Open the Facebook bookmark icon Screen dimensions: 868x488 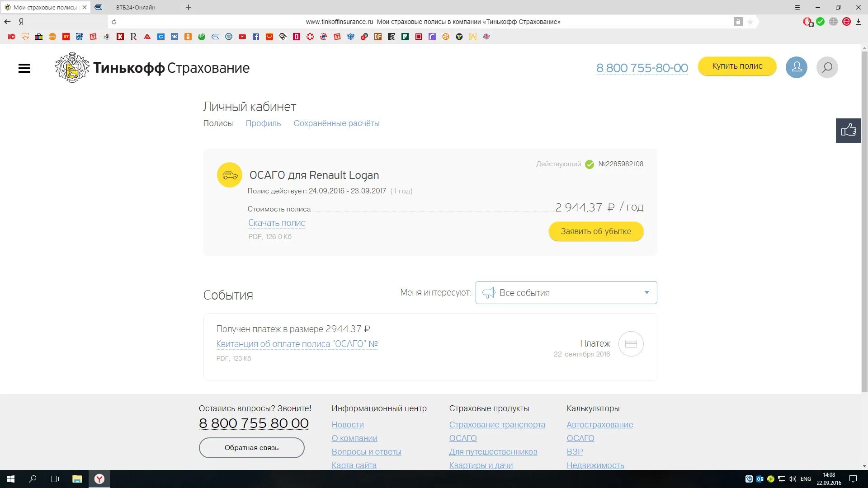click(x=256, y=37)
